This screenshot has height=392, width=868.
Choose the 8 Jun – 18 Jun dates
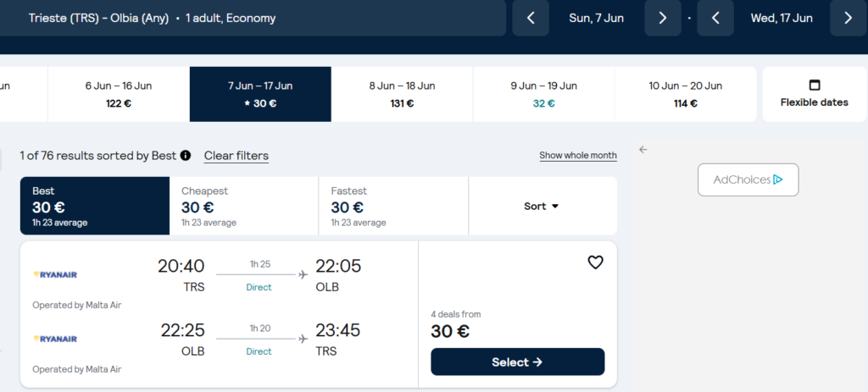tap(402, 94)
